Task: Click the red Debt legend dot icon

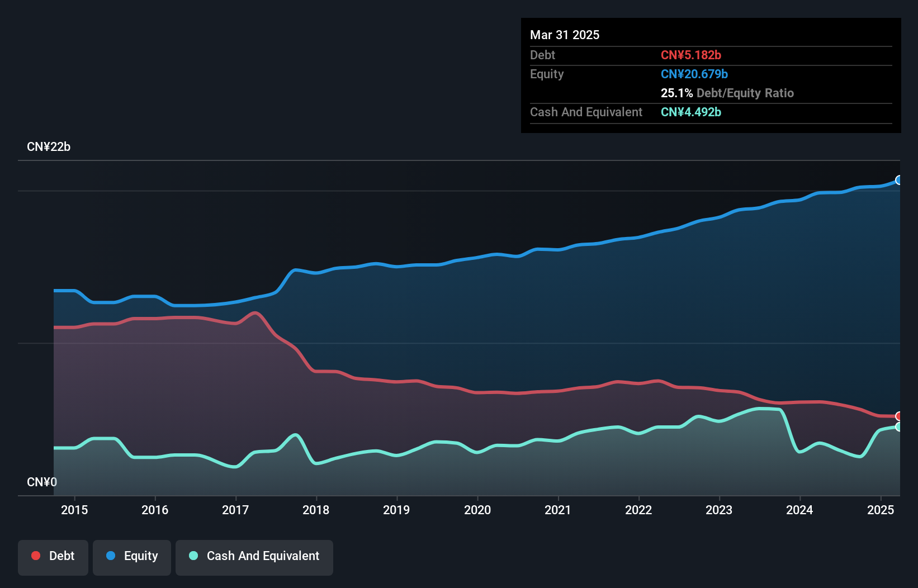Action: [36, 556]
